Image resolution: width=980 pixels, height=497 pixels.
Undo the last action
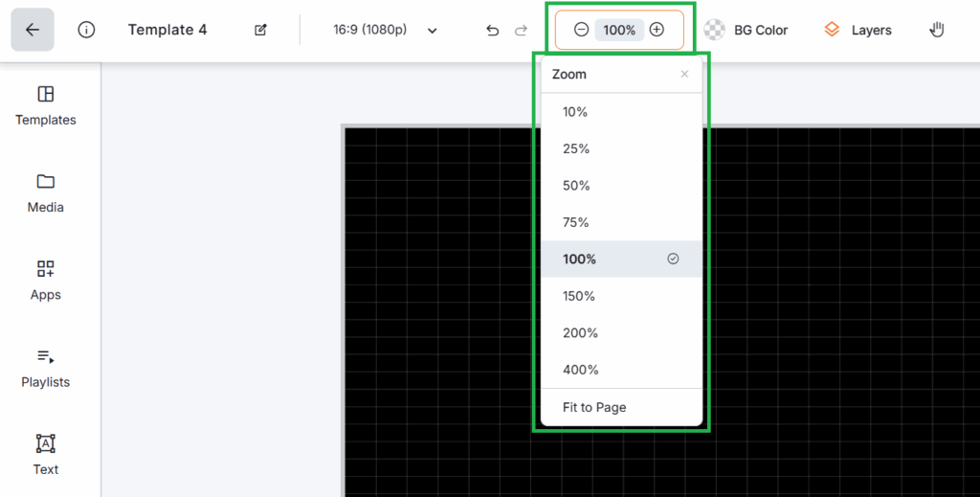[x=493, y=31]
